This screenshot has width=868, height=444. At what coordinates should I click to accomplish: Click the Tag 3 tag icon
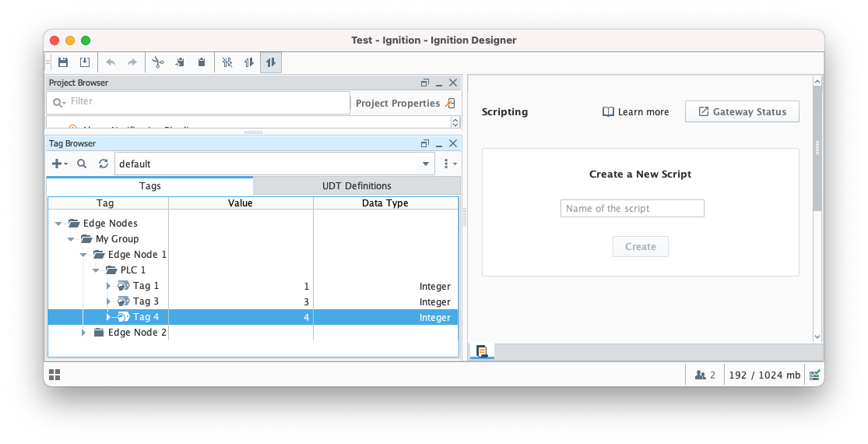124,301
